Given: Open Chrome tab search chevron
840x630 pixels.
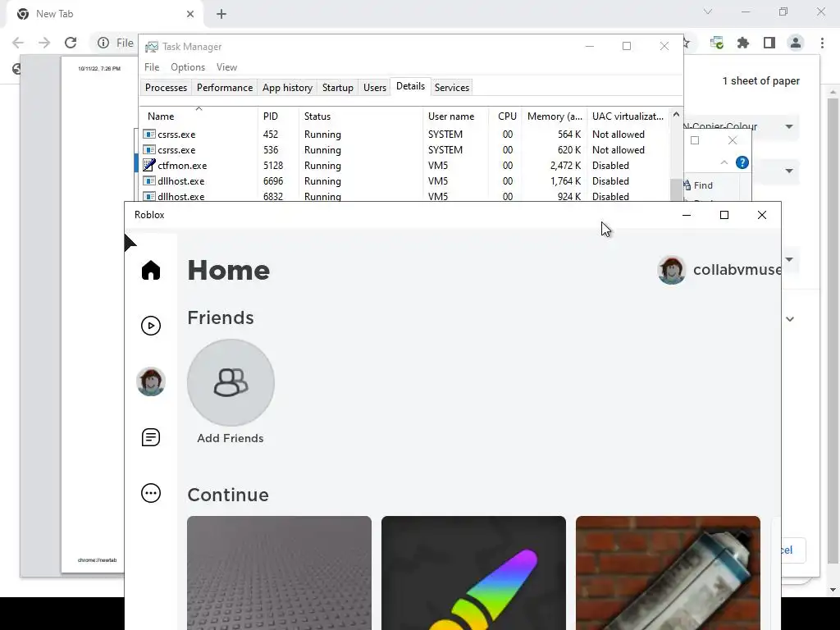Looking at the screenshot, I should 708,11.
